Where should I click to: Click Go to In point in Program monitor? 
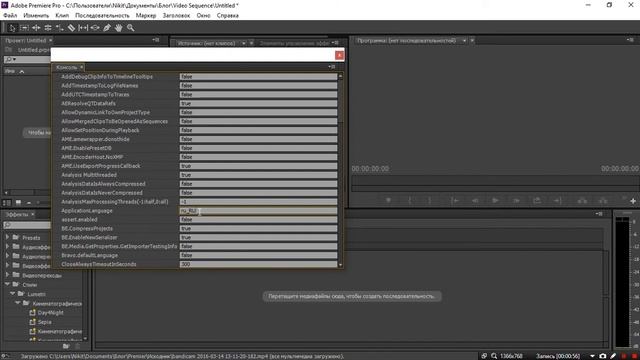pyautogui.click(x=455, y=200)
